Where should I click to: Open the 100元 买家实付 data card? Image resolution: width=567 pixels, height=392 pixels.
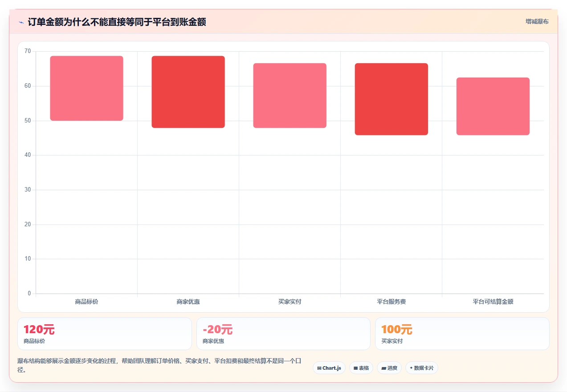(x=462, y=334)
